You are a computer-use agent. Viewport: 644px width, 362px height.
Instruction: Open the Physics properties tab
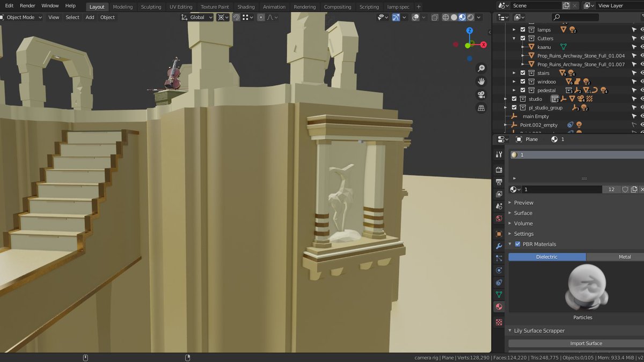pyautogui.click(x=499, y=270)
